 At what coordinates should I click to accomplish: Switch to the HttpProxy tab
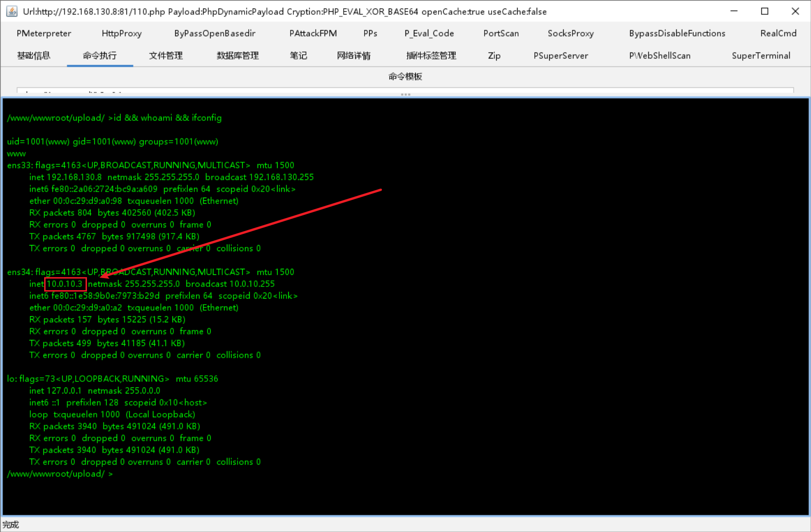pyautogui.click(x=121, y=33)
